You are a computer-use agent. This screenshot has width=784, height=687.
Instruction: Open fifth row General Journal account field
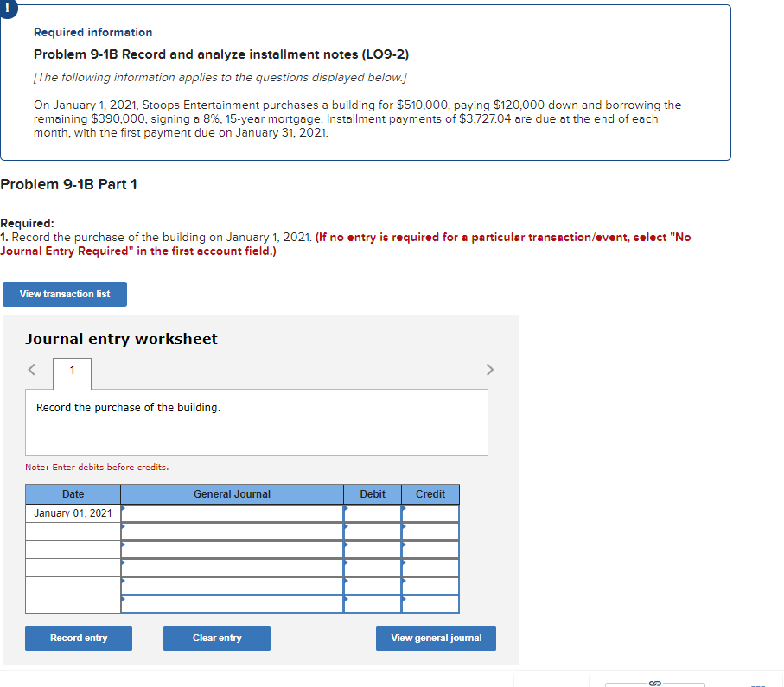[x=232, y=586]
